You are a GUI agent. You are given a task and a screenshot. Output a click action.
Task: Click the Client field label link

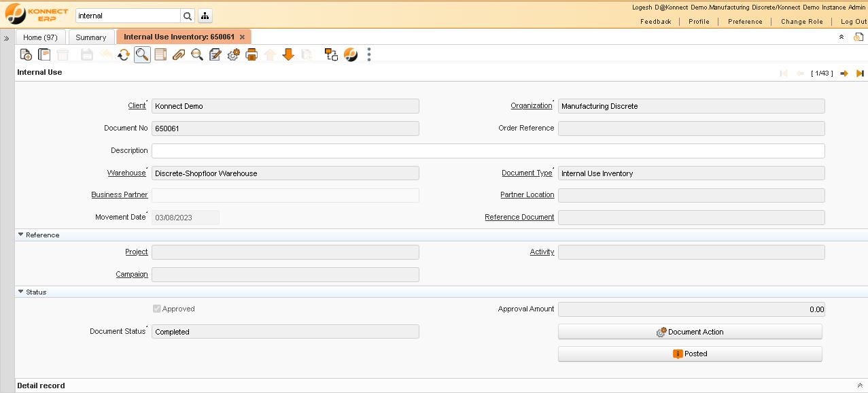coord(137,105)
